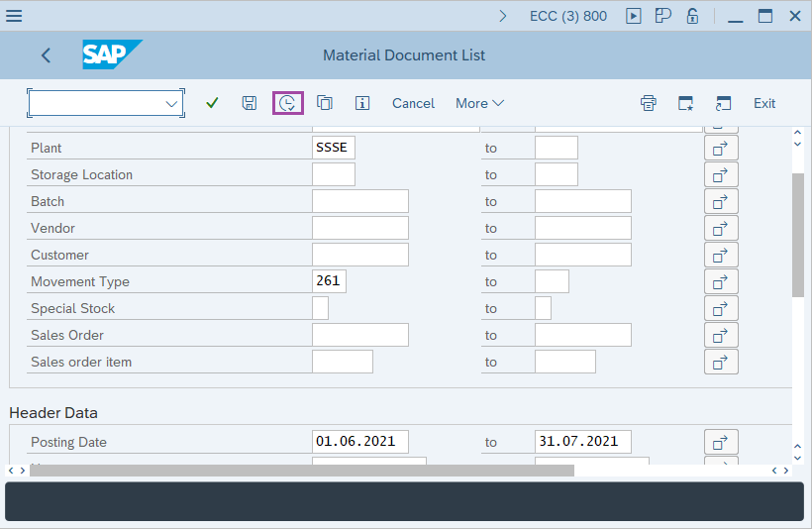This screenshot has height=529, width=812.
Task: Open the hamburger menu at top-left
Action: [x=14, y=16]
